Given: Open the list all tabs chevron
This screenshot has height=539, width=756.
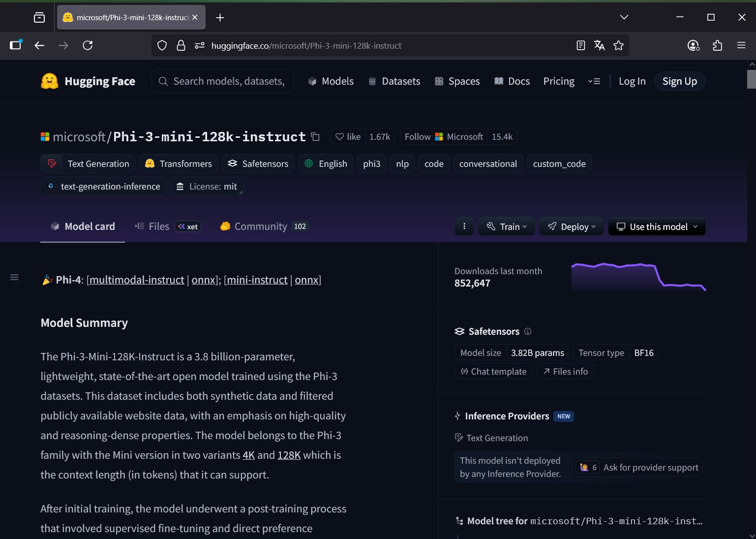Looking at the screenshot, I should pos(624,17).
